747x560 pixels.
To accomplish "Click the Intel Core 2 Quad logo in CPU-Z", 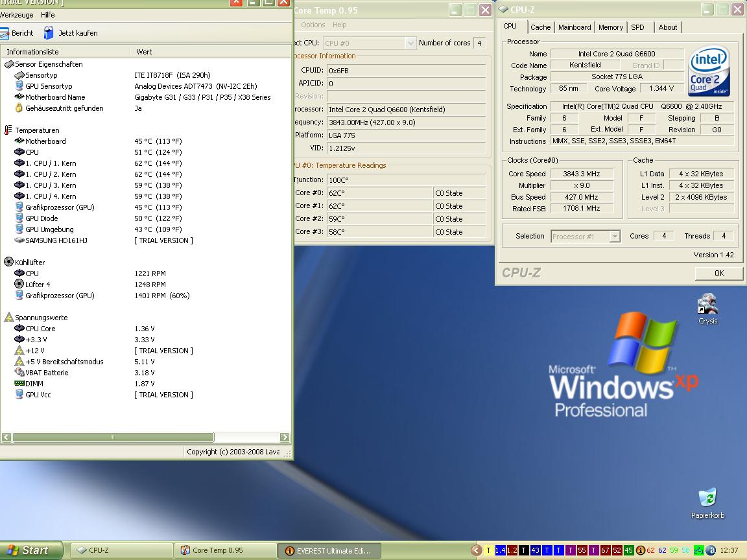I will [709, 71].
